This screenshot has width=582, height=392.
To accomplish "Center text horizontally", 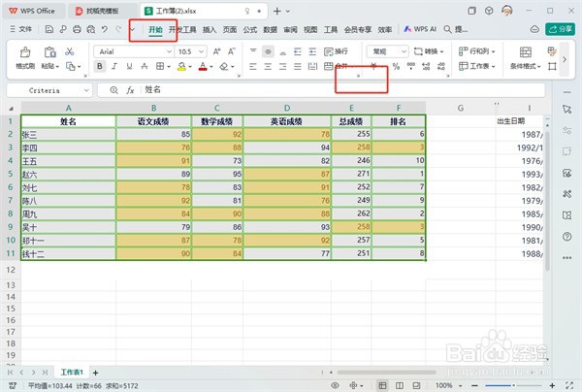I will [x=268, y=66].
